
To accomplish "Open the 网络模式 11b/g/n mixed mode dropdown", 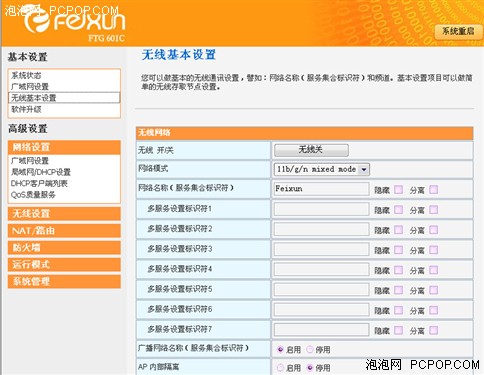I will (x=321, y=169).
